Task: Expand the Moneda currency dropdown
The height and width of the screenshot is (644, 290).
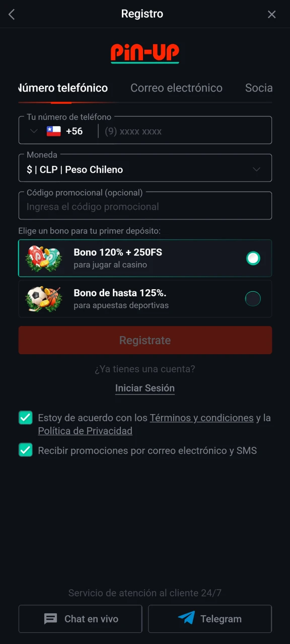Action: click(x=145, y=168)
